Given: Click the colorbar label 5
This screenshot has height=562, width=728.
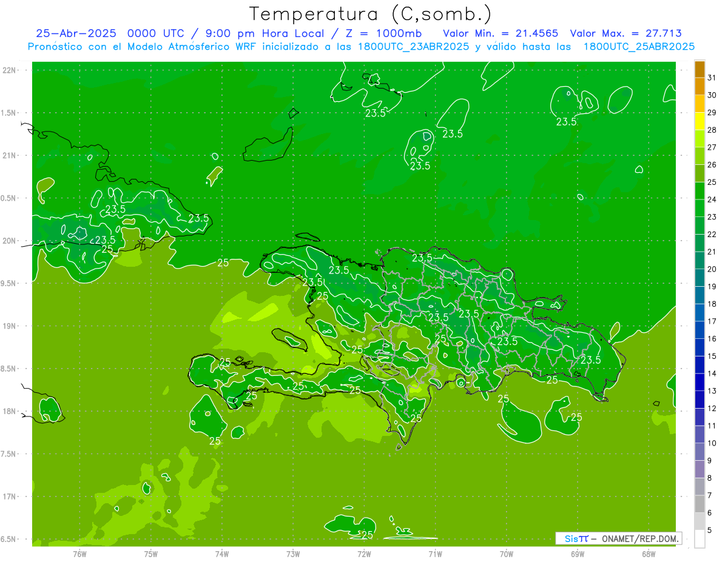Looking at the screenshot, I should (x=710, y=530).
